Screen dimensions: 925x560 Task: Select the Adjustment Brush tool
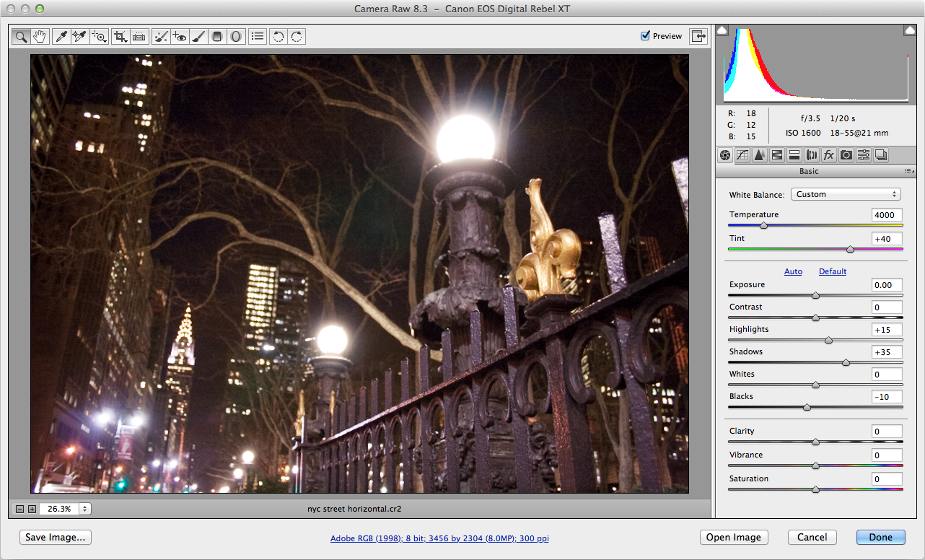click(199, 36)
